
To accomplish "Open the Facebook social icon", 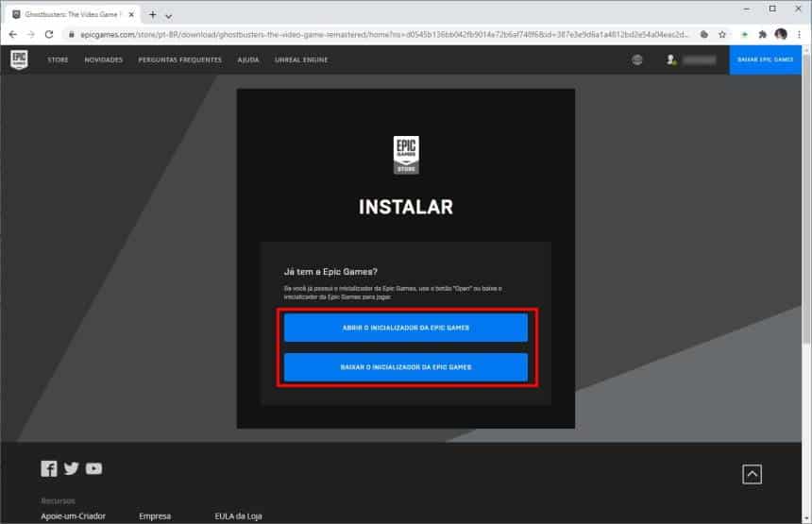I will (x=49, y=468).
